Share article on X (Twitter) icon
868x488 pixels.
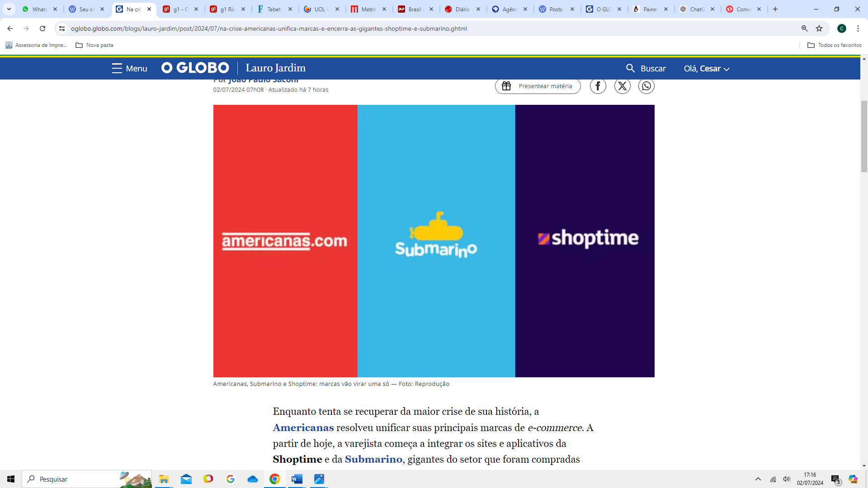point(622,86)
